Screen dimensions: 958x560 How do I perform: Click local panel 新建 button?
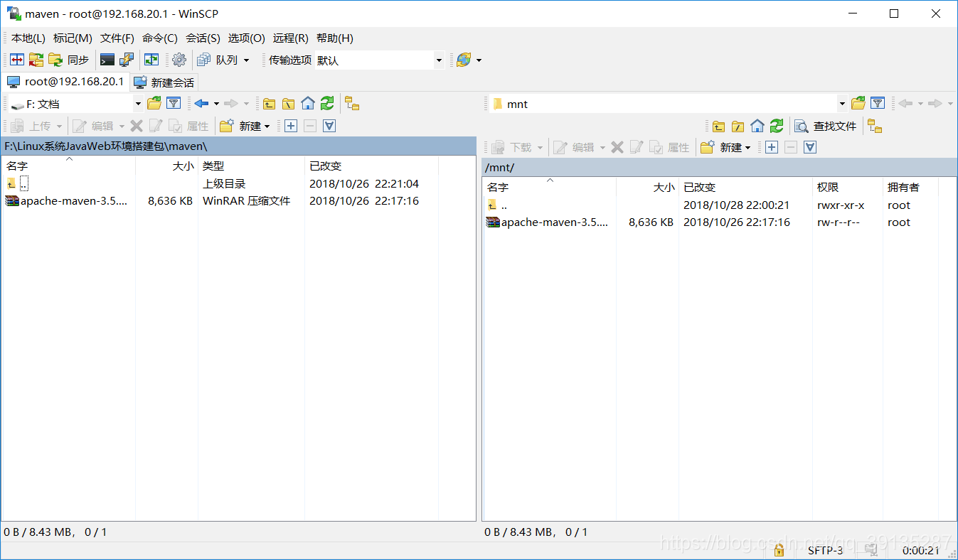click(245, 126)
